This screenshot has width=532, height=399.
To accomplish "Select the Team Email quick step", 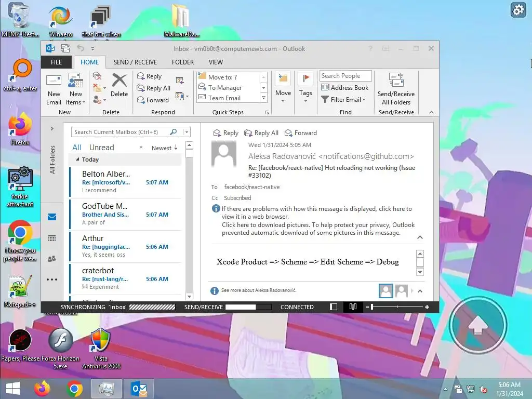I will (x=228, y=98).
